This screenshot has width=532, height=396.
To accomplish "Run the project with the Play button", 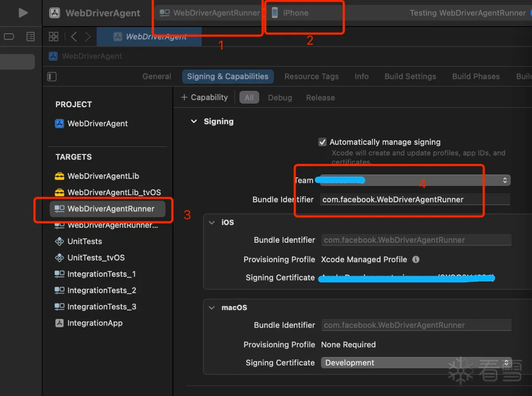I will (23, 13).
